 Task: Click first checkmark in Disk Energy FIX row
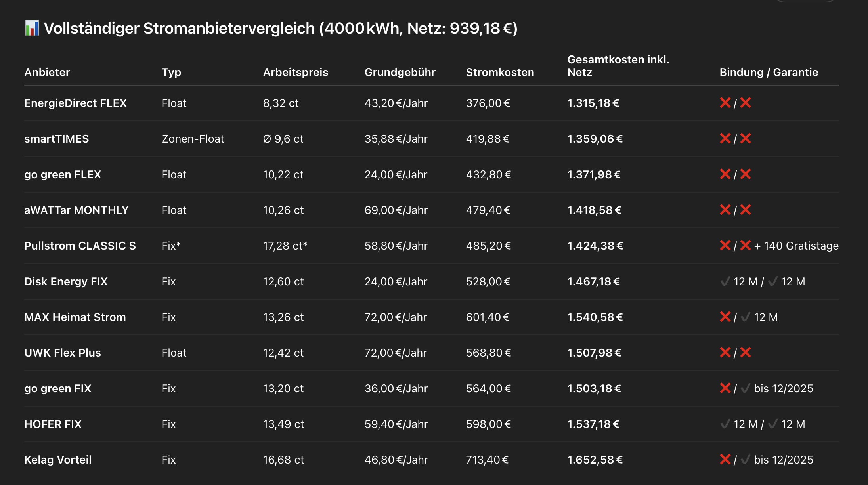coord(725,281)
